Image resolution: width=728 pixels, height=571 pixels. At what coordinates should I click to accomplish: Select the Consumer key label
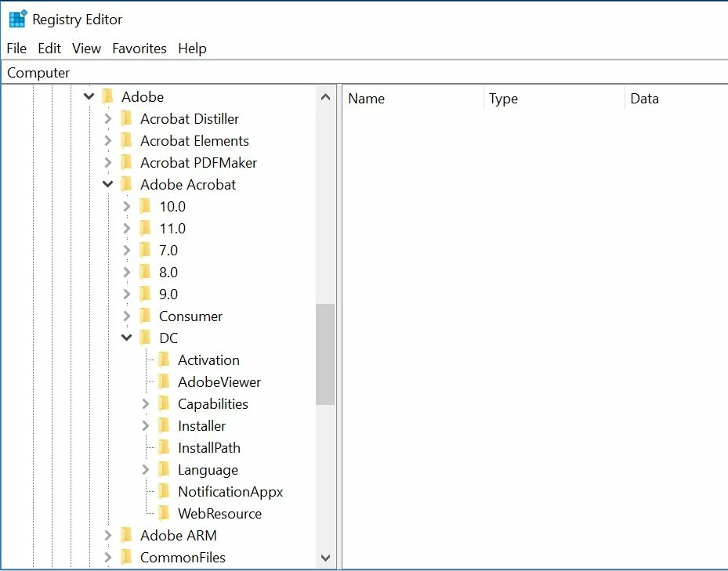(191, 316)
